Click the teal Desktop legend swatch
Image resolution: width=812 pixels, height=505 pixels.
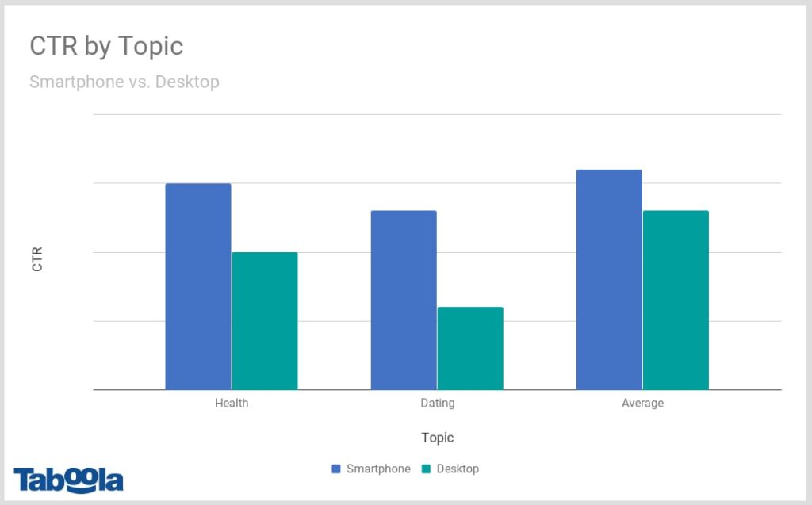point(426,469)
